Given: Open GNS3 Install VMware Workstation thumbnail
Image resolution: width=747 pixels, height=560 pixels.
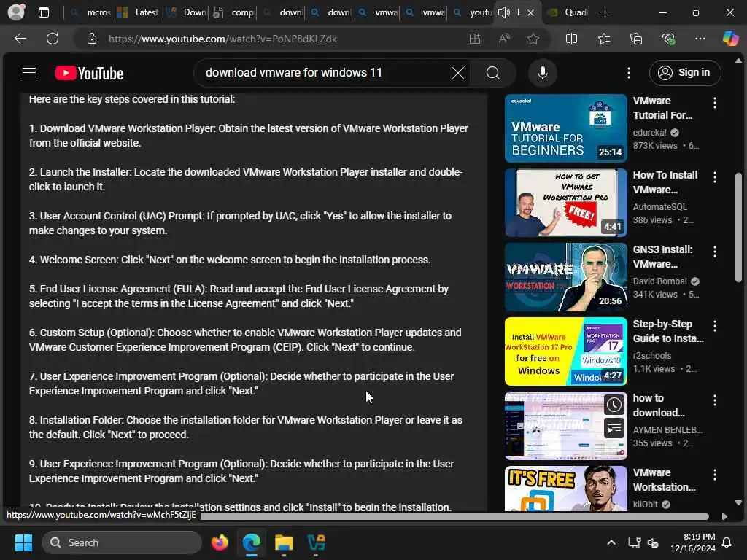Looking at the screenshot, I should point(565,276).
